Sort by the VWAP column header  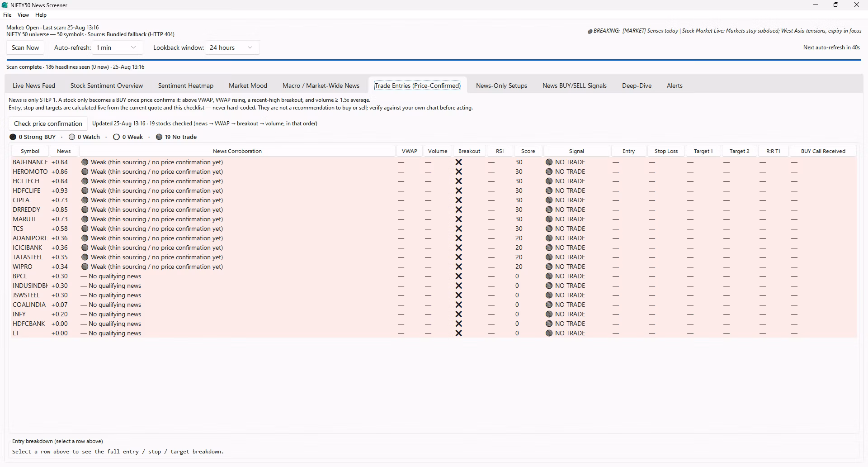410,151
